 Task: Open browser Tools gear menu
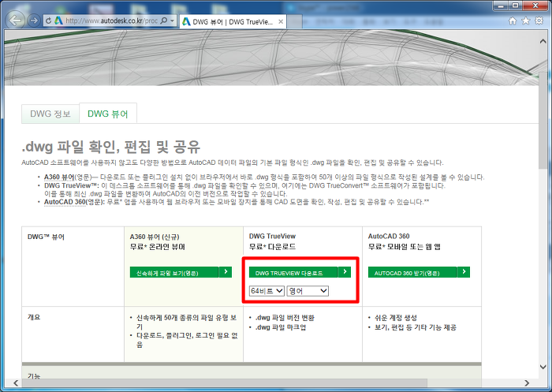pyautogui.click(x=539, y=21)
